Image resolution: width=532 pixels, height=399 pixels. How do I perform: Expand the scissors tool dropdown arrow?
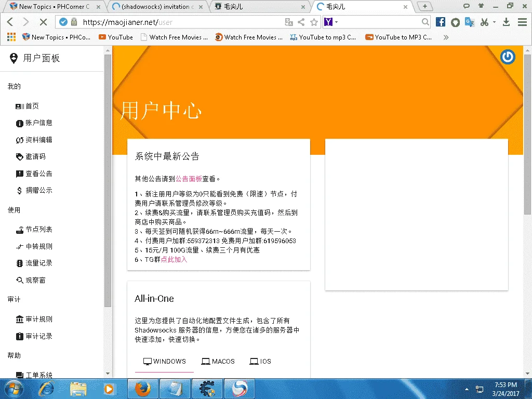click(495, 22)
